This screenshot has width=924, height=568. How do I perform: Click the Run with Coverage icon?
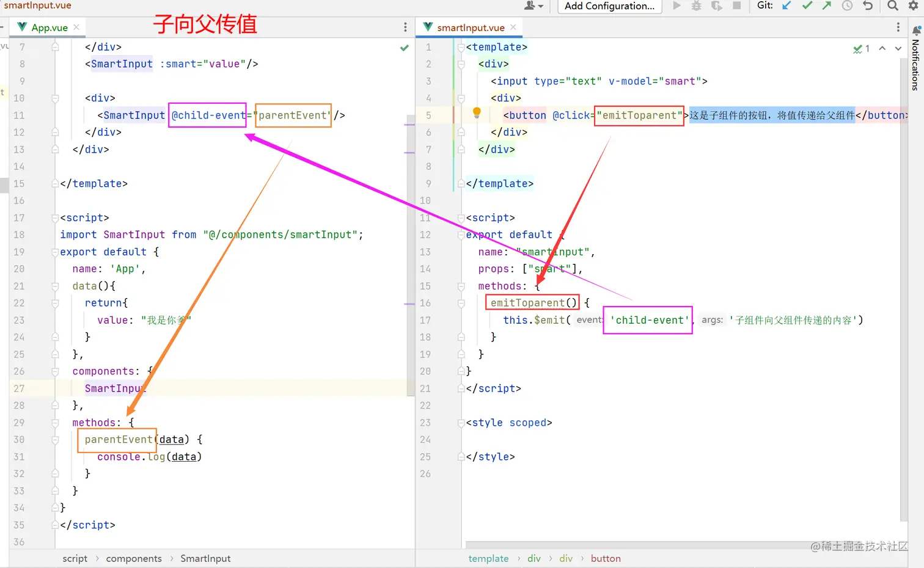click(x=716, y=5)
